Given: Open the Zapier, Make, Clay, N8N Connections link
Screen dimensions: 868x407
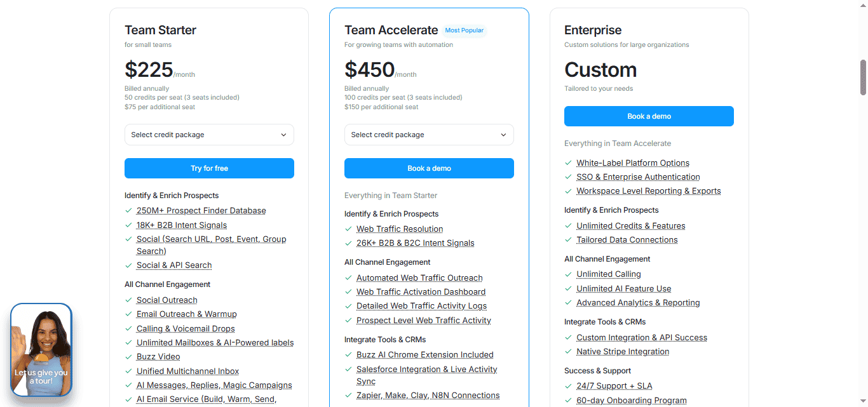Looking at the screenshot, I should 428,395.
